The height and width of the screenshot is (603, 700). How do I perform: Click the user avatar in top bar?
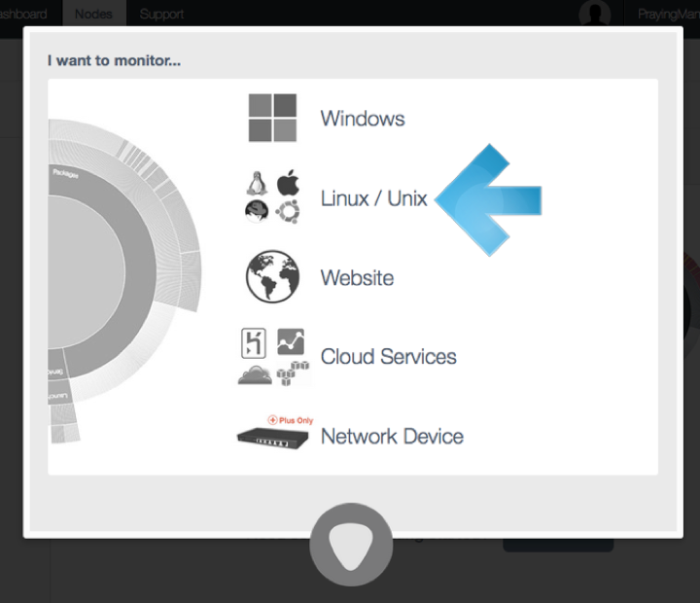[594, 14]
